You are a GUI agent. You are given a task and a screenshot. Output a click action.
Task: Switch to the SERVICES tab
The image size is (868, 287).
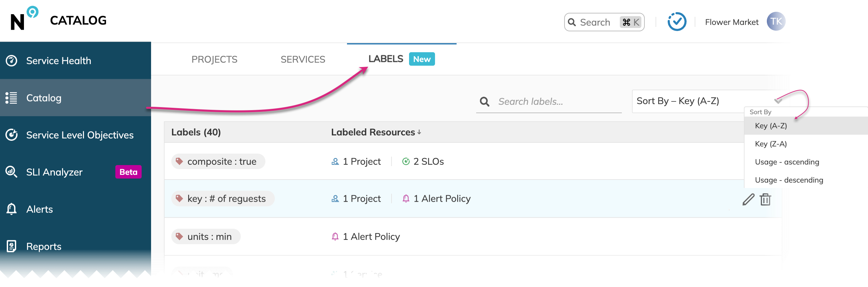tap(303, 60)
